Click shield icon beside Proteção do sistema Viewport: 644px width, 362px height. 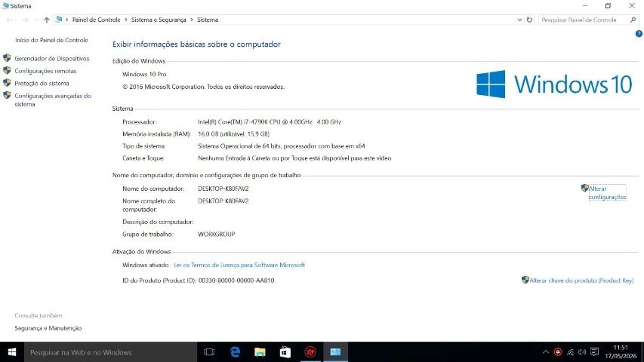[x=7, y=82]
